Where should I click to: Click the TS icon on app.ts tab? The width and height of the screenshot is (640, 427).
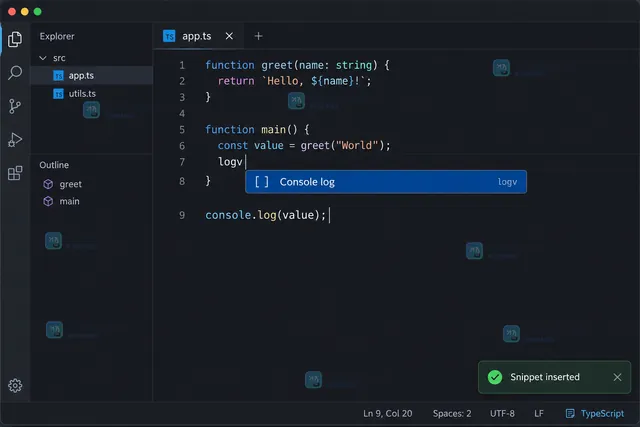coord(169,36)
